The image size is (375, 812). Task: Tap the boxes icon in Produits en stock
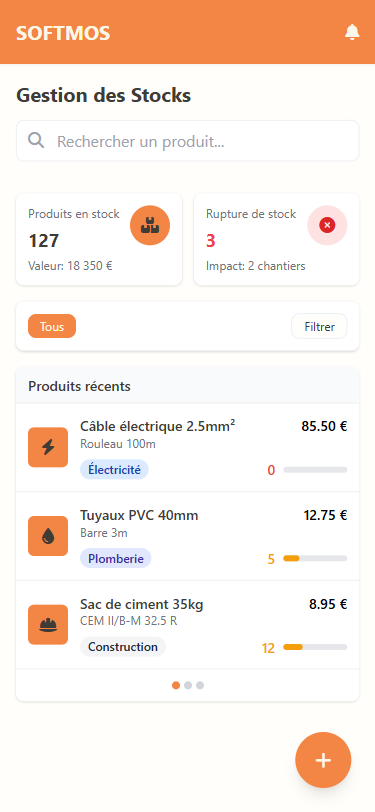150,225
